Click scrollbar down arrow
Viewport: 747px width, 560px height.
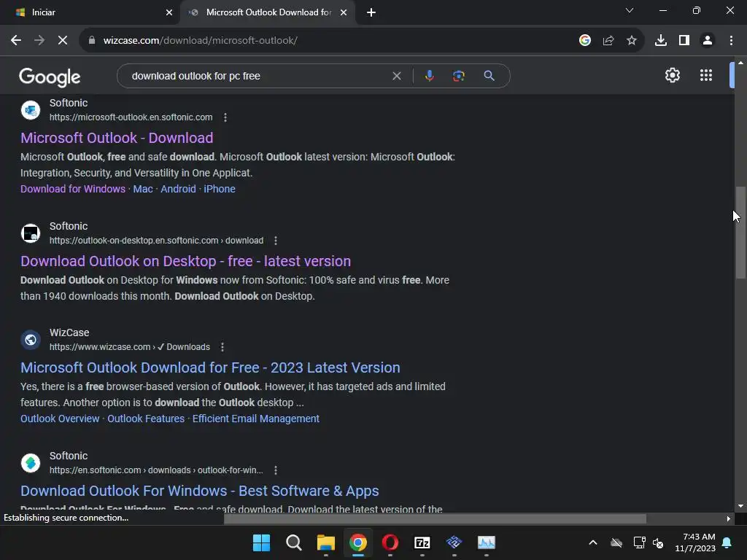pos(740,506)
